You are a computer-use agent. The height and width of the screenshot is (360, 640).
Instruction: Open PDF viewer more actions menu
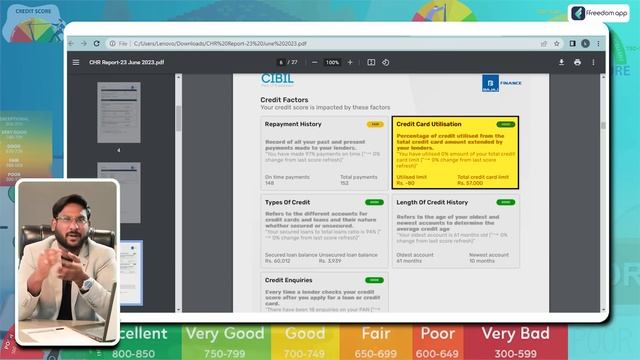coord(593,62)
